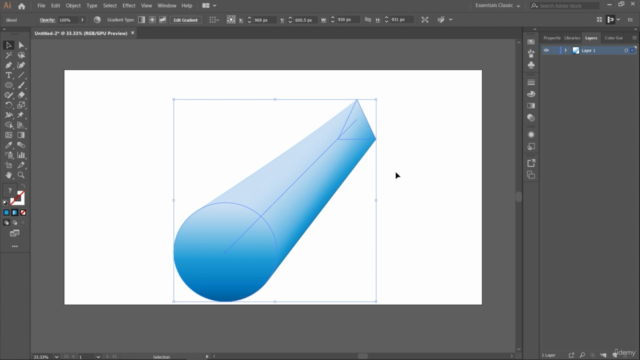Choose the Radial gradient type
The height and width of the screenshot is (360, 640).
pos(152,20)
